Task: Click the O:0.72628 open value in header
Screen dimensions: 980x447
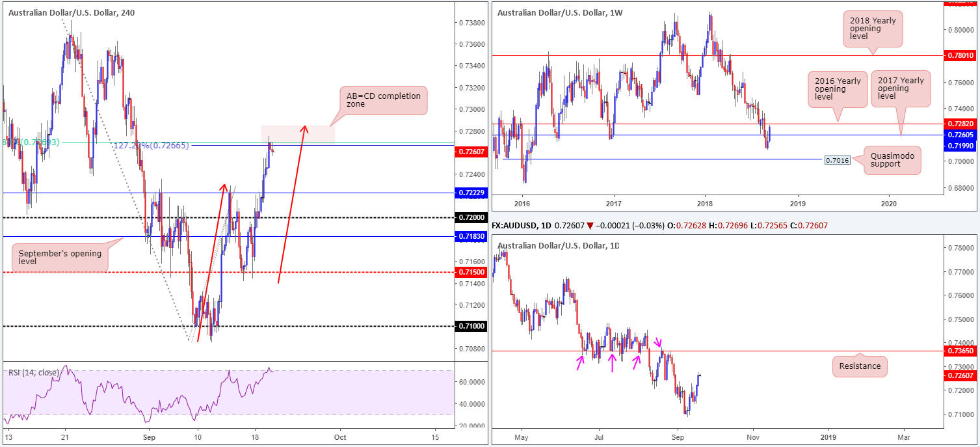Action: tap(687, 225)
